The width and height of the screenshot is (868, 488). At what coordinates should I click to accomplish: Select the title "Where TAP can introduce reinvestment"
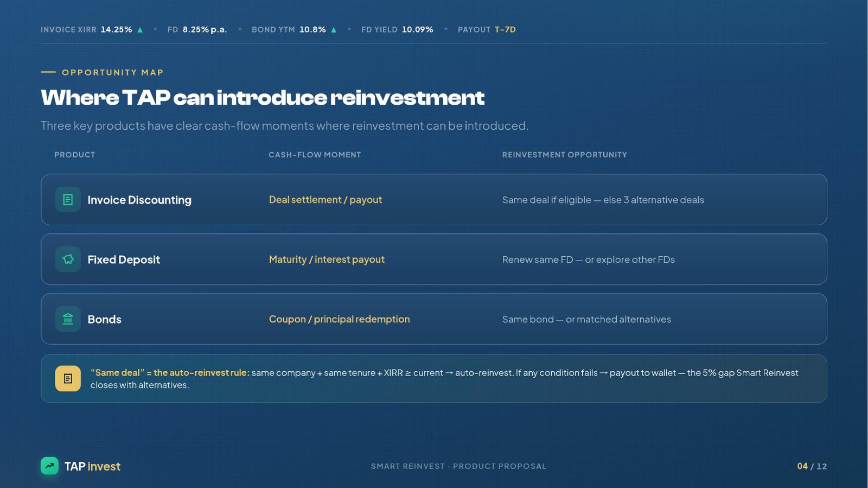(263, 98)
